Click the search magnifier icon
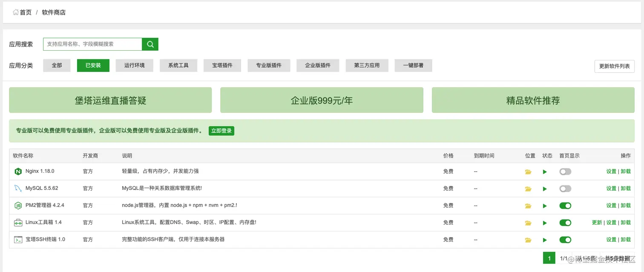Viewport: 644px width, 272px height. click(150, 44)
